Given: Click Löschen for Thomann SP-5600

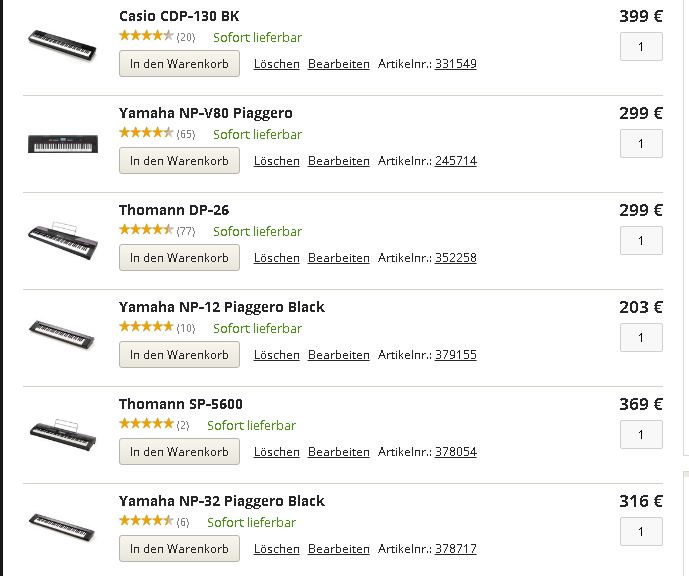Looking at the screenshot, I should pyautogui.click(x=277, y=452).
